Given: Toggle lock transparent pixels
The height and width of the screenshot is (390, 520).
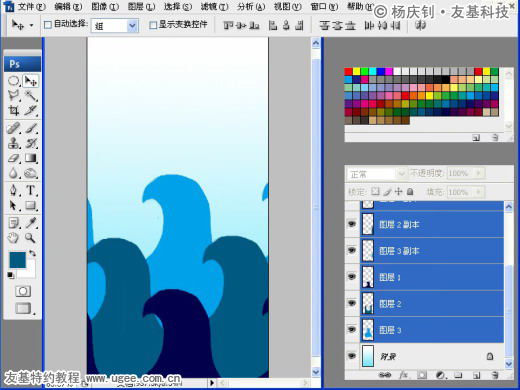Looking at the screenshot, I should click(x=375, y=191).
